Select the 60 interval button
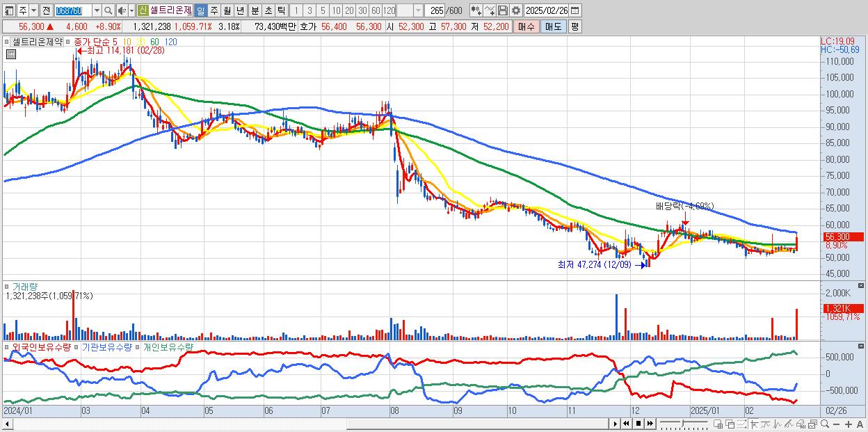 click(x=376, y=10)
